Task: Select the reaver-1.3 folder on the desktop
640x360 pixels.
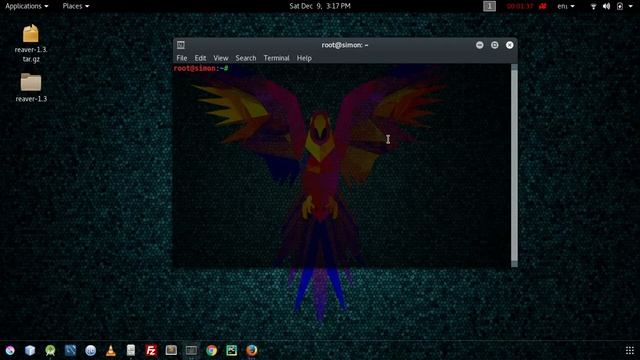Action: coord(31,87)
